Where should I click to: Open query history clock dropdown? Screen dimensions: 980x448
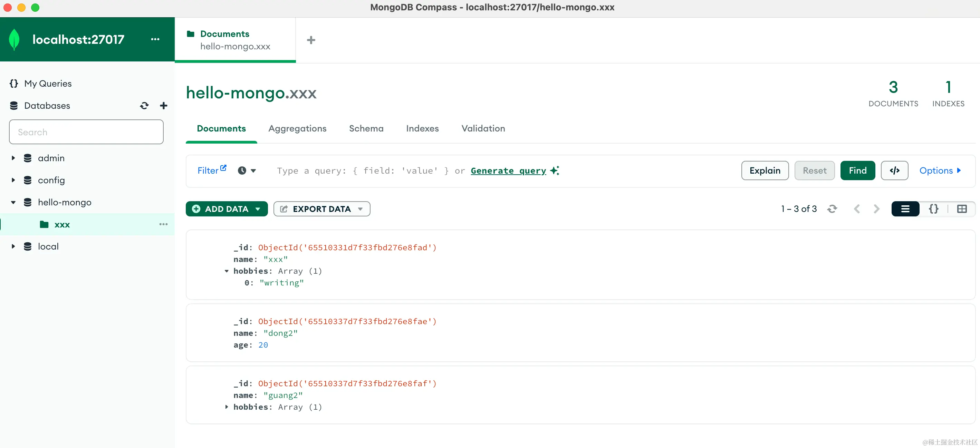pos(247,171)
